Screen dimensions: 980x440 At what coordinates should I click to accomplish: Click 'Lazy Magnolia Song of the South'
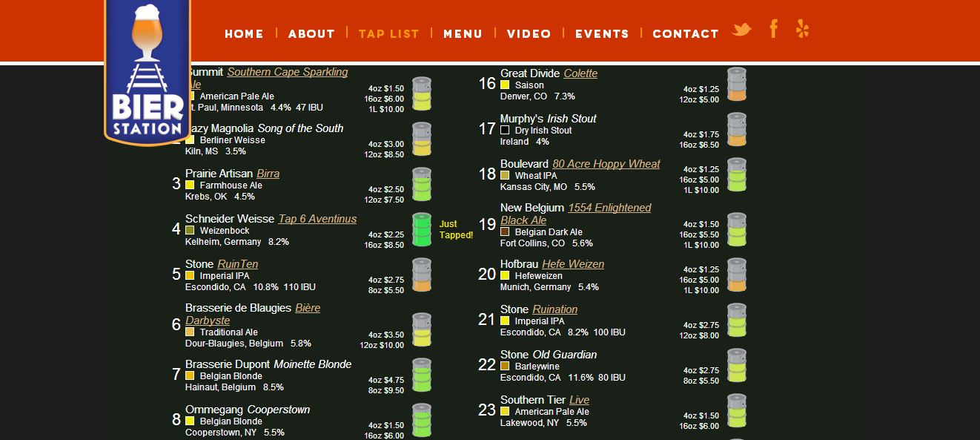pos(265,128)
